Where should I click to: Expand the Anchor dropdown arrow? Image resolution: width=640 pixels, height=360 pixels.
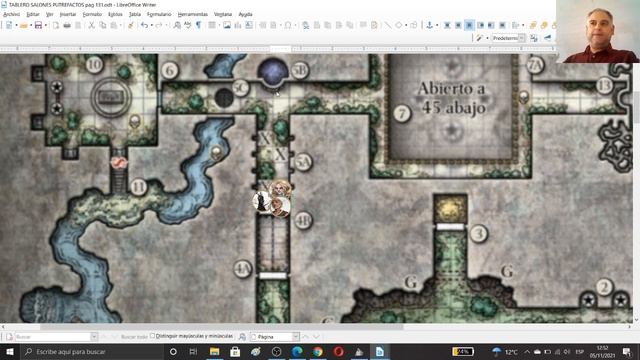point(436,25)
